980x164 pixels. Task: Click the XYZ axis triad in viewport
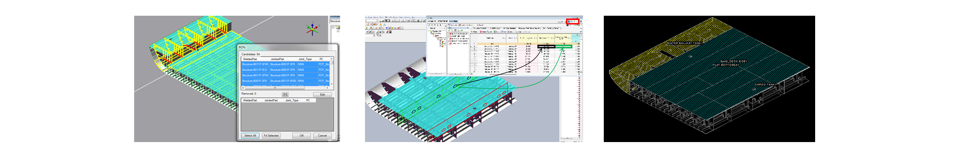tap(313, 28)
